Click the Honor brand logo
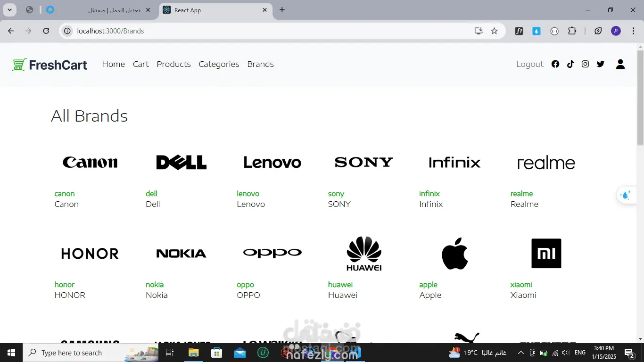 point(90,254)
